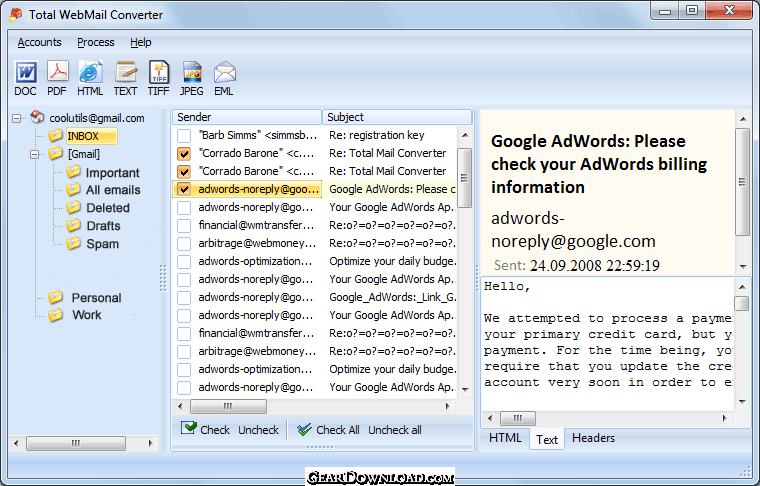Screen dimensions: 760x486
Task: Click the Uncheck all button
Action: [395, 430]
